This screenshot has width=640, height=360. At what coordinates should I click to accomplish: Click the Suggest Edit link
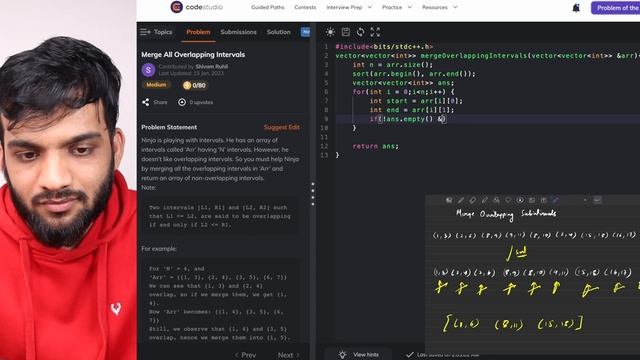[x=282, y=127]
